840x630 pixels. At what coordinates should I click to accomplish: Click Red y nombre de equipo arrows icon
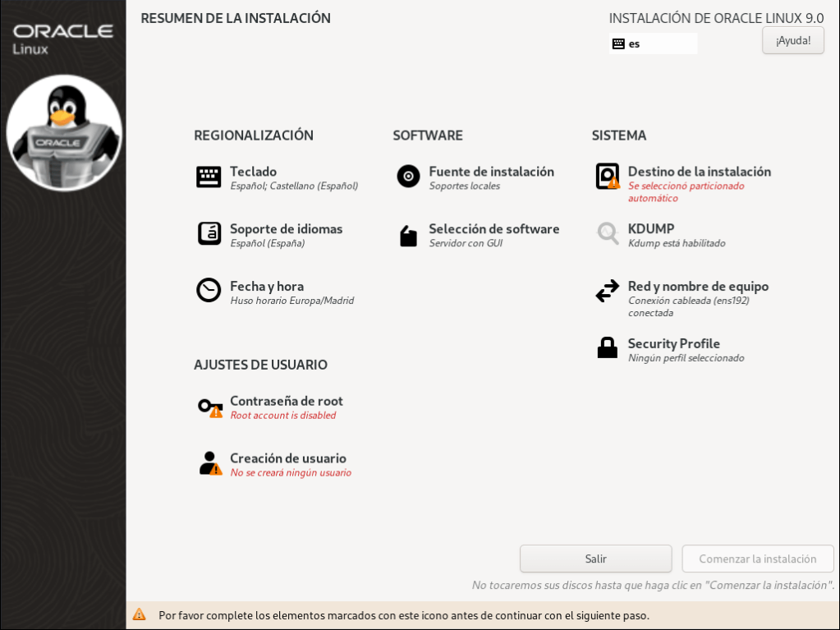tap(608, 291)
